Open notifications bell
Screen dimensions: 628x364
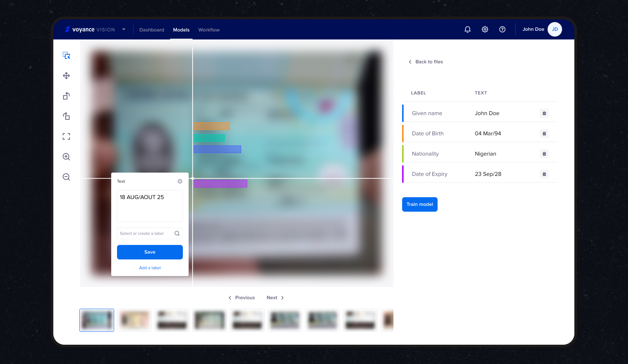467,29
